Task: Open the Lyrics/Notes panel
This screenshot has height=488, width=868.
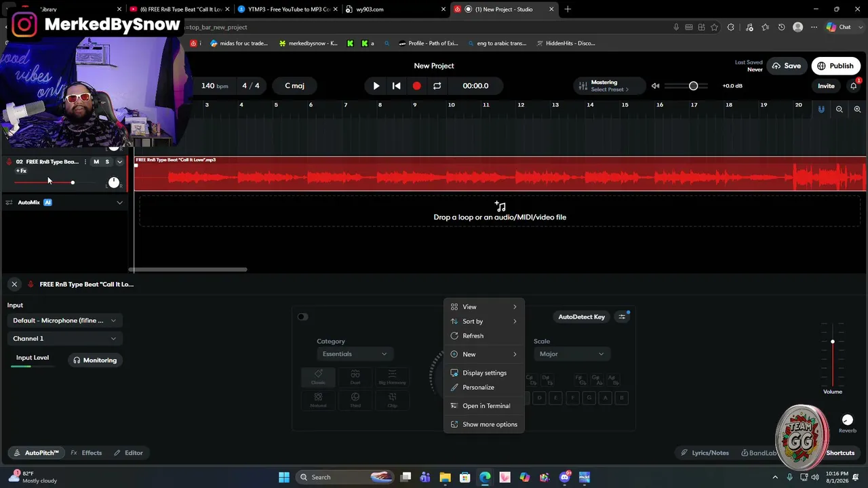Action: click(x=705, y=453)
